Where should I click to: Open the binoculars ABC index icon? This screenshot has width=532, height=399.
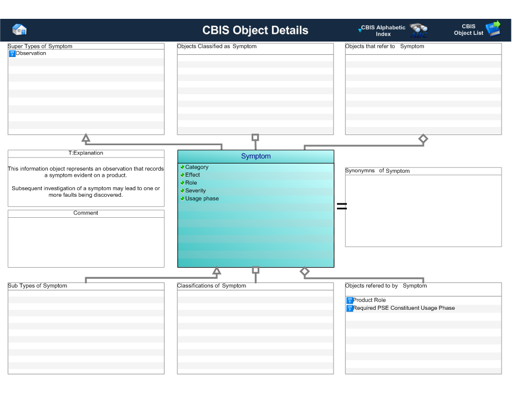(x=419, y=30)
